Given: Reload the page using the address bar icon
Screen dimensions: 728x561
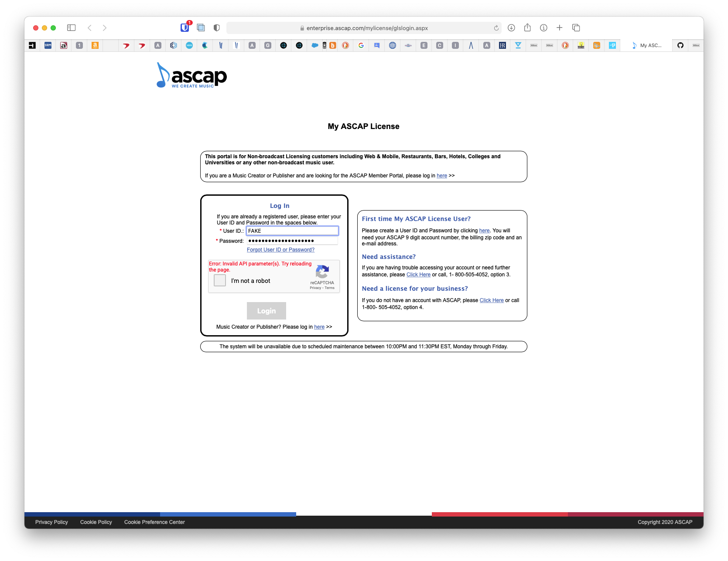Looking at the screenshot, I should pos(496,27).
